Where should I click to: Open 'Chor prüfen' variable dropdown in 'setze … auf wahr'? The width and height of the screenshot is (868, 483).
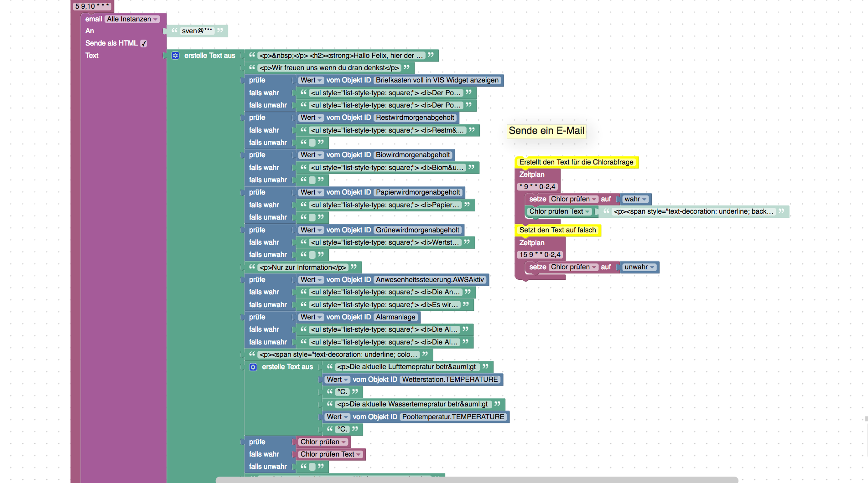click(574, 199)
